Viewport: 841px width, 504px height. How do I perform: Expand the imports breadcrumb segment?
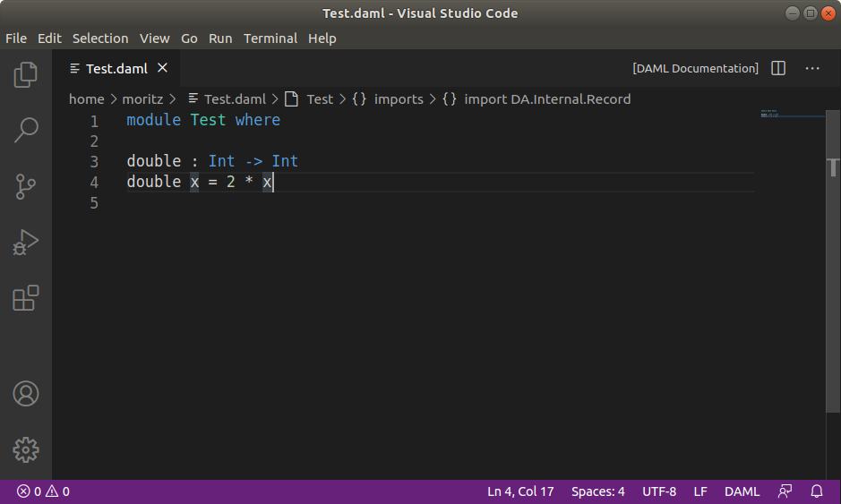[x=398, y=99]
